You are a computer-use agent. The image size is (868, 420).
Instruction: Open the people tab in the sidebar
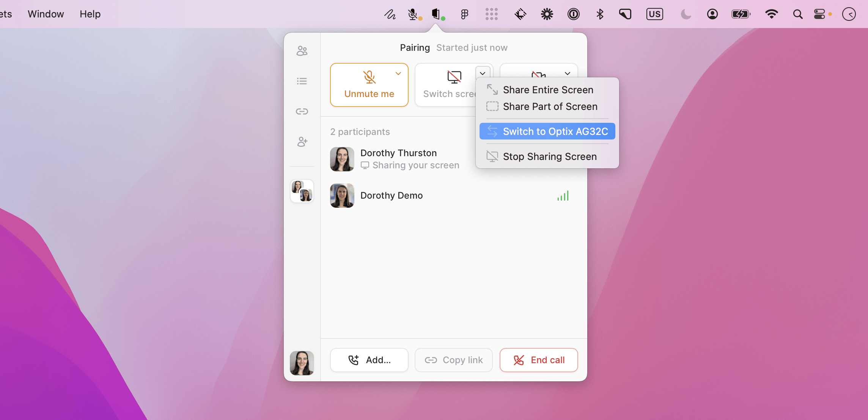coord(302,51)
